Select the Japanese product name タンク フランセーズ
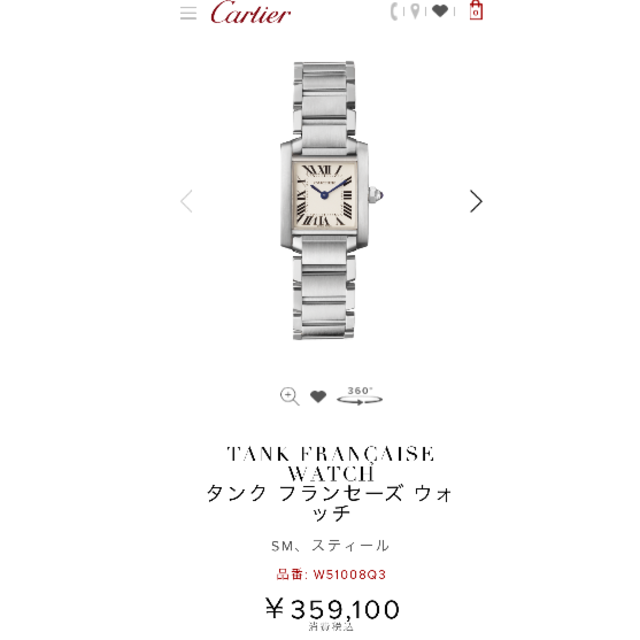This screenshot has width=640, height=640. click(x=305, y=493)
